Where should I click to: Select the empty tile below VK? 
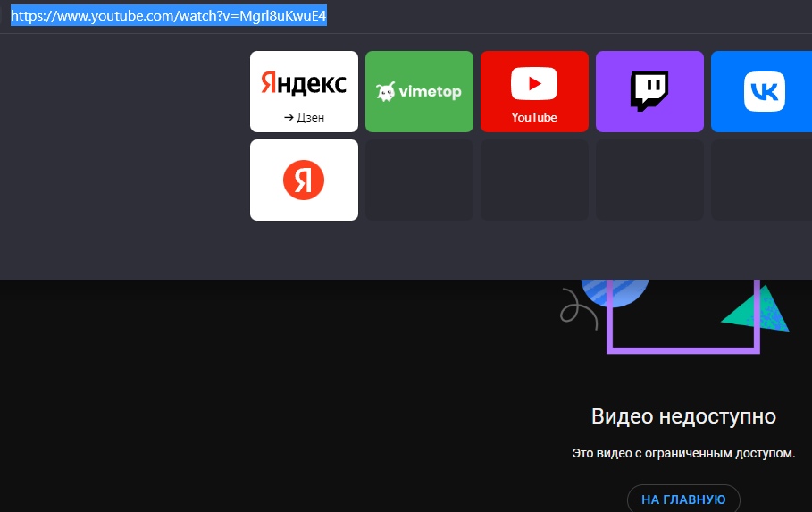(763, 180)
